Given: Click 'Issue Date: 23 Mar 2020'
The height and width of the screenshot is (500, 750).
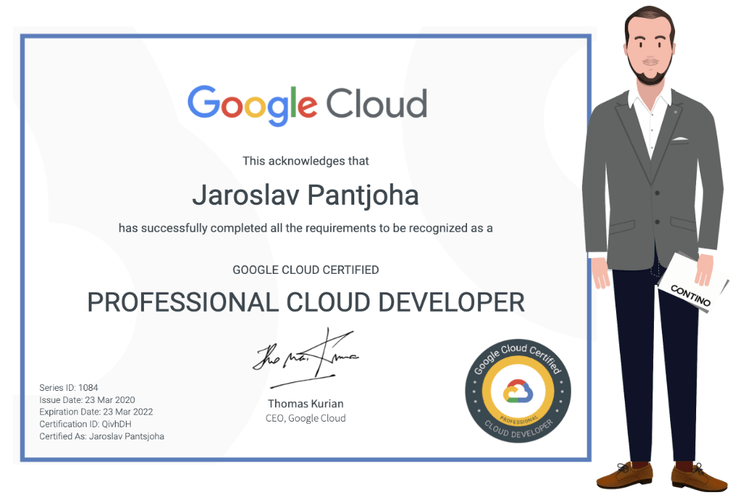Looking at the screenshot, I should [87, 400].
